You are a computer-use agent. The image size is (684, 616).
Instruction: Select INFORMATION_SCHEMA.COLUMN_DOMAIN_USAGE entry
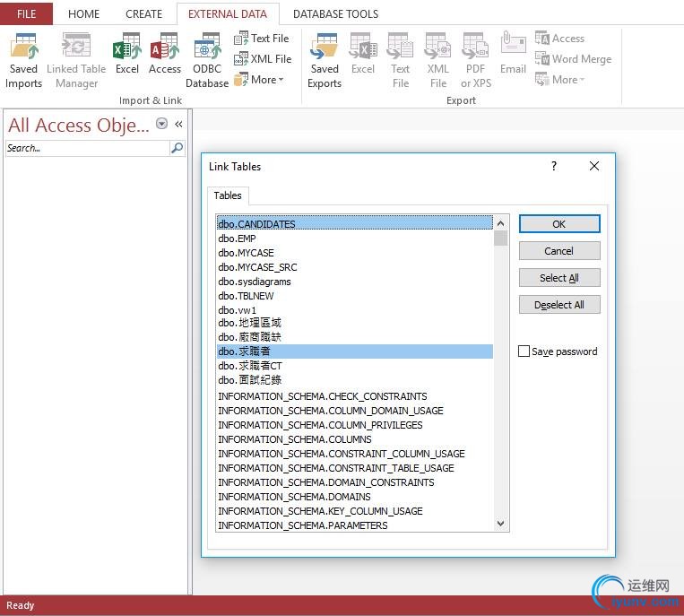point(355,411)
